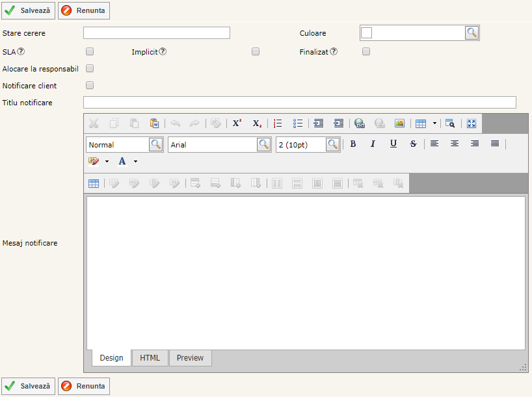Click the underline button
Screen dimensions: 532x397
tap(393, 144)
